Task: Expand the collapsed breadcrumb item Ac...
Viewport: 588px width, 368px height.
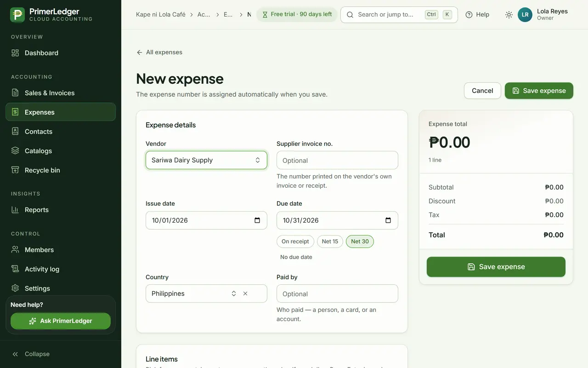Action: click(x=204, y=15)
